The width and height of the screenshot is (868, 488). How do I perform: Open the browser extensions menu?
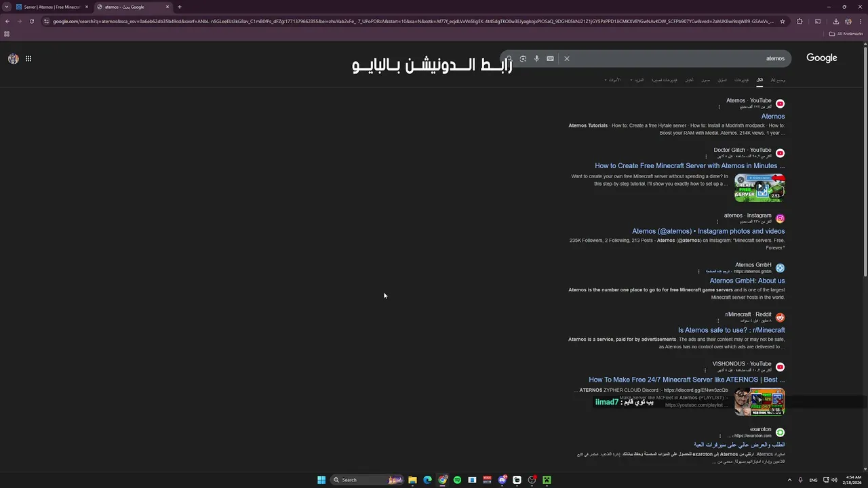click(x=800, y=21)
